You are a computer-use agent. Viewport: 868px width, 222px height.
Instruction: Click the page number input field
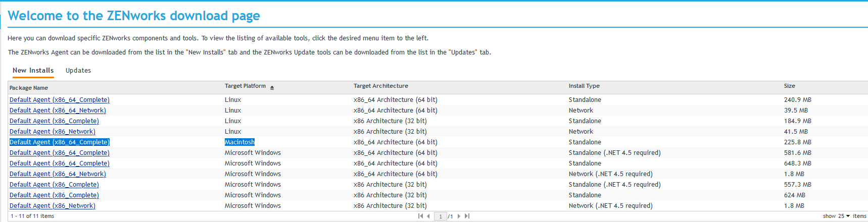pos(441,216)
